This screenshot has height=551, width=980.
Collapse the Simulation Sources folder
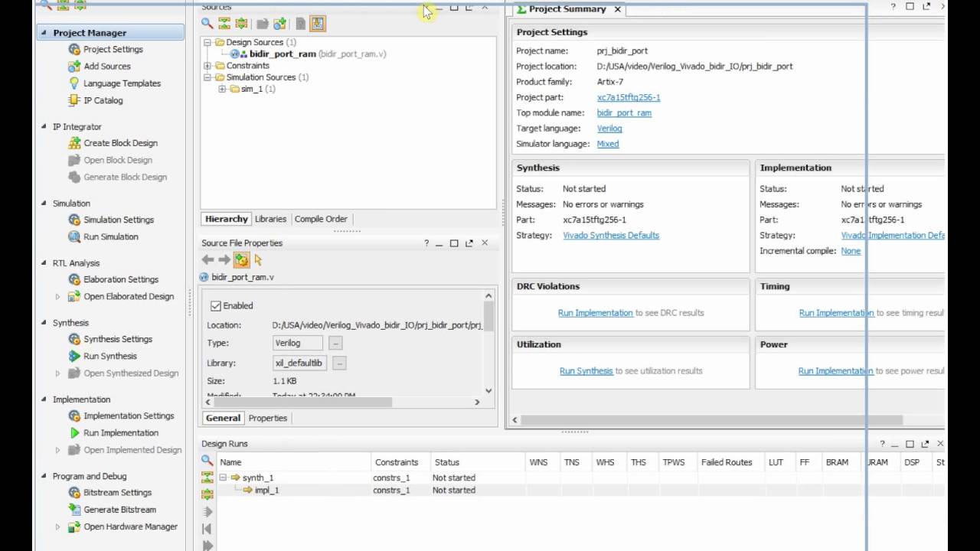click(x=207, y=77)
